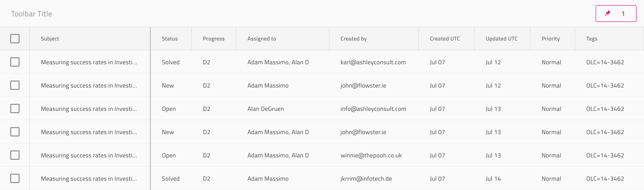Select checkbox for info@ashleyconsult.com row

pyautogui.click(x=15, y=109)
